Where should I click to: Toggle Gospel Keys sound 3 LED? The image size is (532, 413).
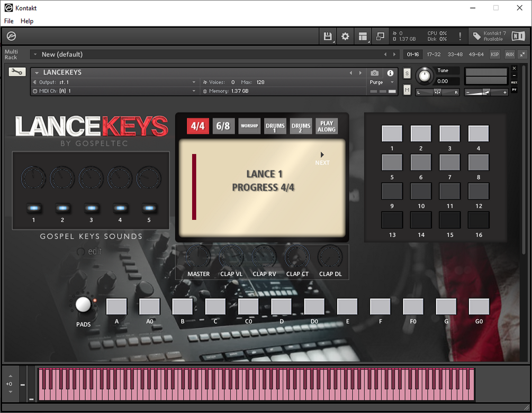coord(91,208)
